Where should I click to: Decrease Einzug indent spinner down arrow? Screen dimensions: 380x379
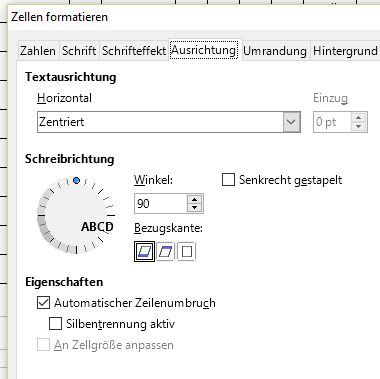point(359,126)
